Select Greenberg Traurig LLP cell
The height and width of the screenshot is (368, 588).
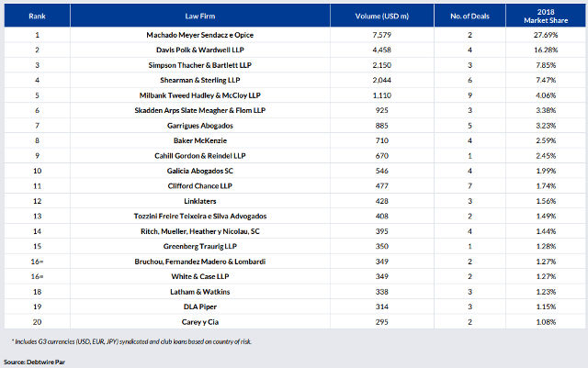[200, 246]
